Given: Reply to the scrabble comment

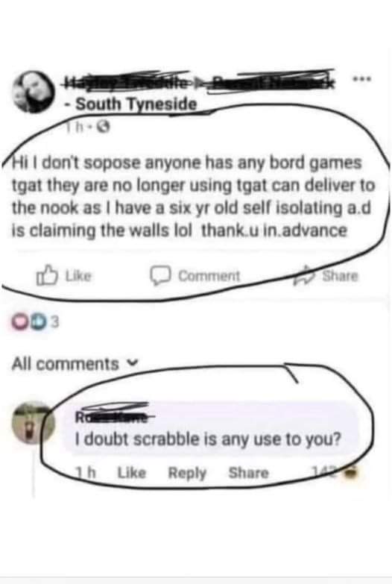Looking at the screenshot, I should tap(187, 474).
